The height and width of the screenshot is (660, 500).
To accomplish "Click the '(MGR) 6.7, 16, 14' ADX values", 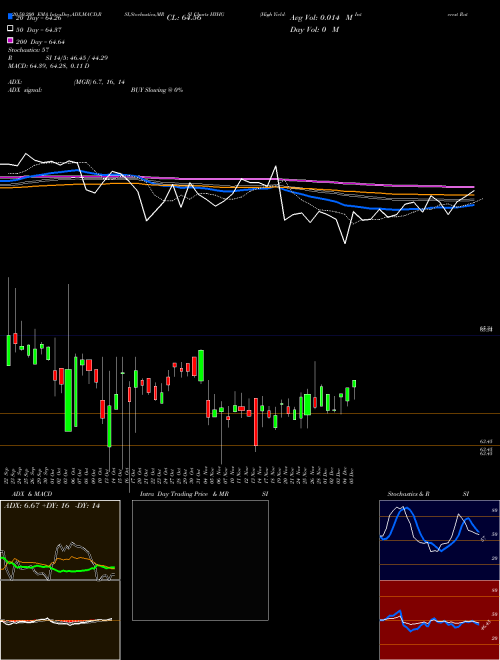I will [x=99, y=82].
